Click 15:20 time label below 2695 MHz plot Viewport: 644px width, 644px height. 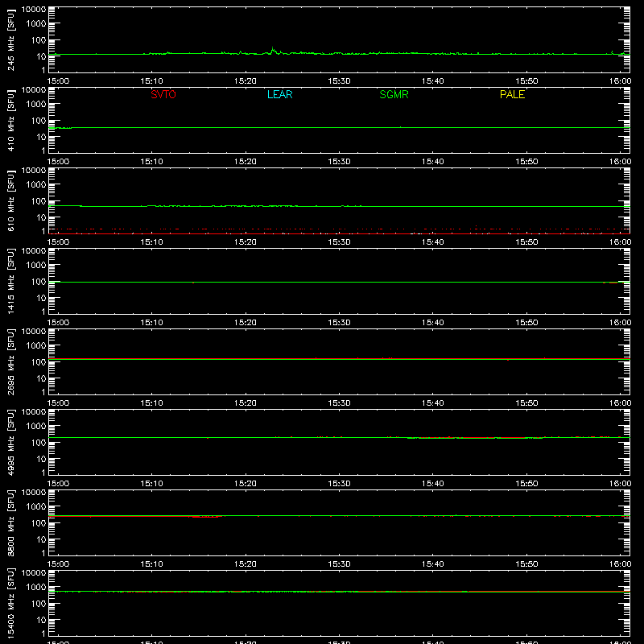tap(246, 403)
